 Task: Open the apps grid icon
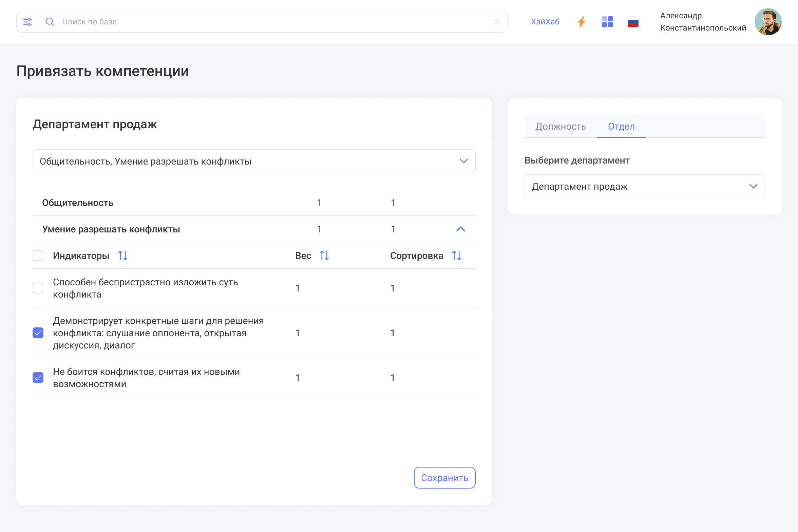(x=607, y=22)
